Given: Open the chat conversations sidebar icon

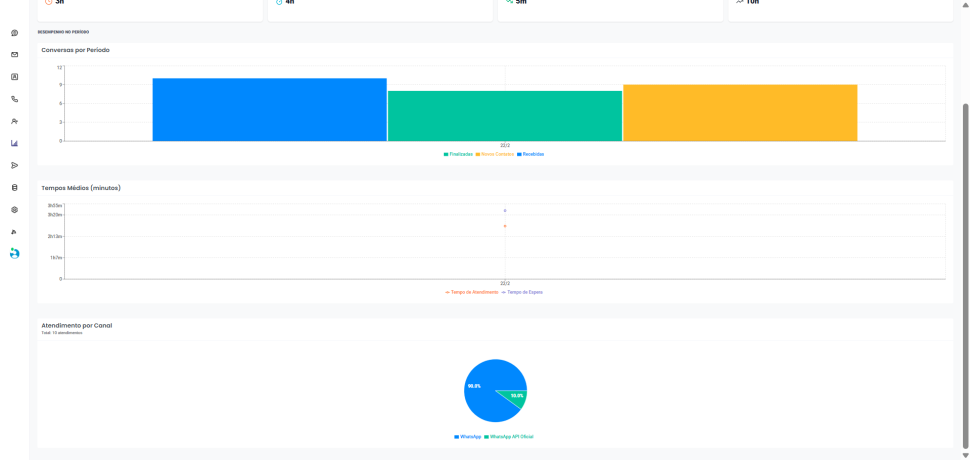Looking at the screenshot, I should [14, 33].
